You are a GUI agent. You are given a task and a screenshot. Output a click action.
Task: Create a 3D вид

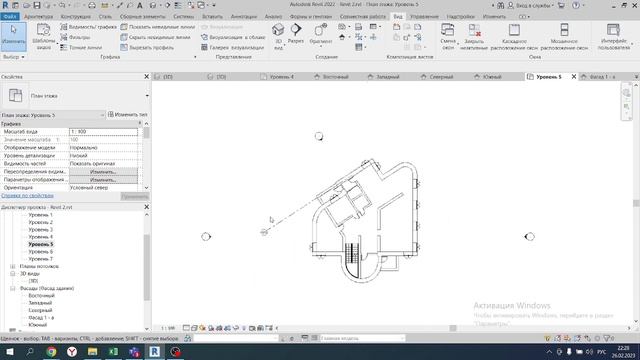(278, 36)
